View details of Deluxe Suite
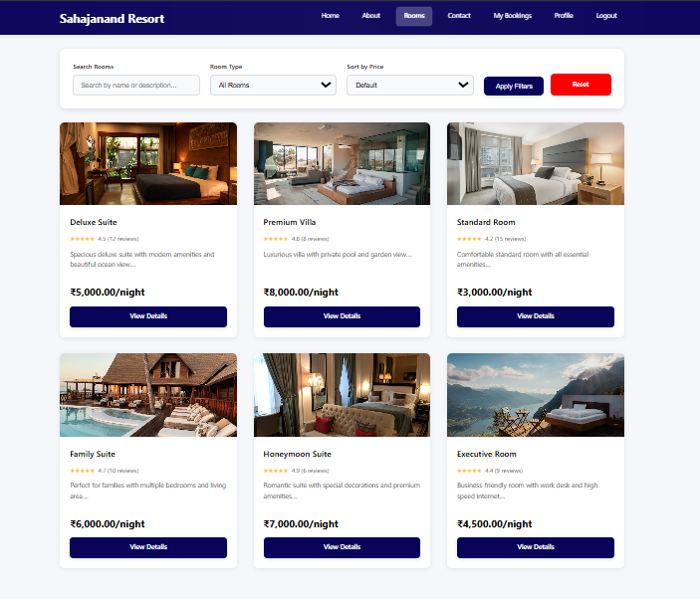The width and height of the screenshot is (700, 599). coord(148,316)
